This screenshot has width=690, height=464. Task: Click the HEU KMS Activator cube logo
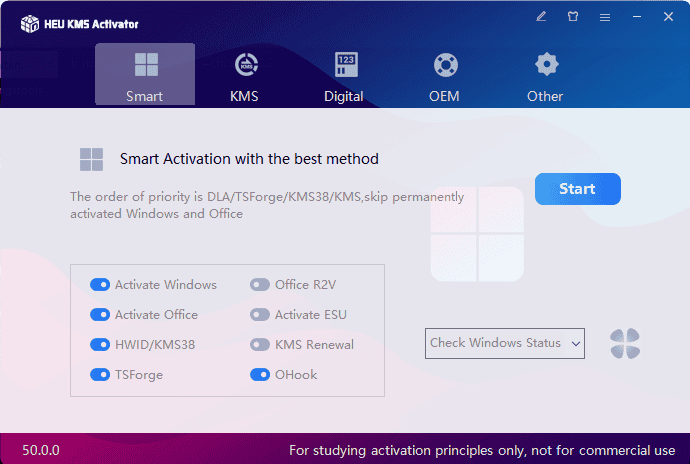point(29,24)
